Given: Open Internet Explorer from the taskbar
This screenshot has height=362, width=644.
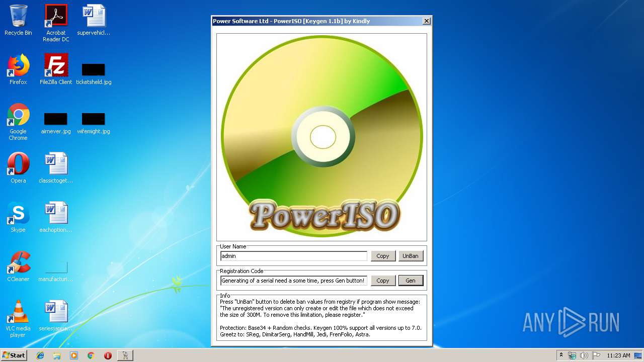Looking at the screenshot, I should pos(40,355).
